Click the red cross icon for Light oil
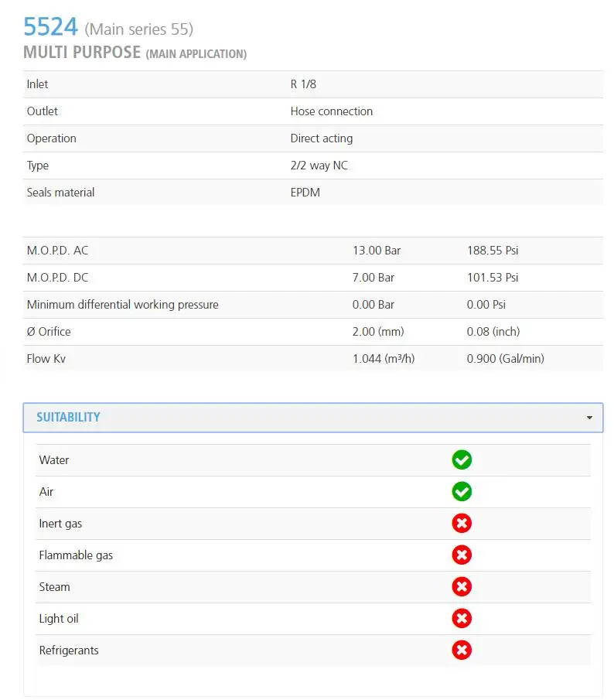The width and height of the screenshot is (614, 700). click(462, 618)
